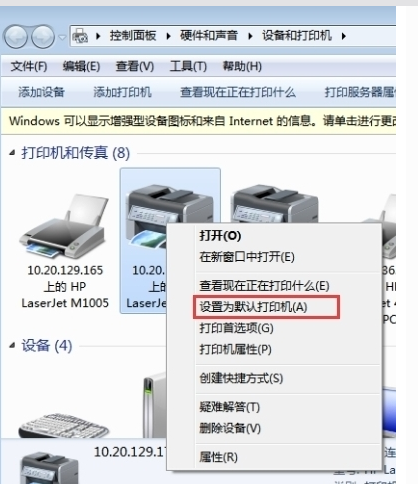Click 查看现在正在打印什么 in the toolbar

pyautogui.click(x=238, y=92)
